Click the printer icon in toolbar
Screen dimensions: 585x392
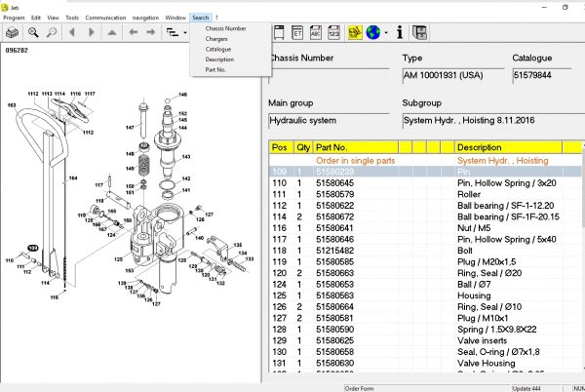pyautogui.click(x=13, y=33)
